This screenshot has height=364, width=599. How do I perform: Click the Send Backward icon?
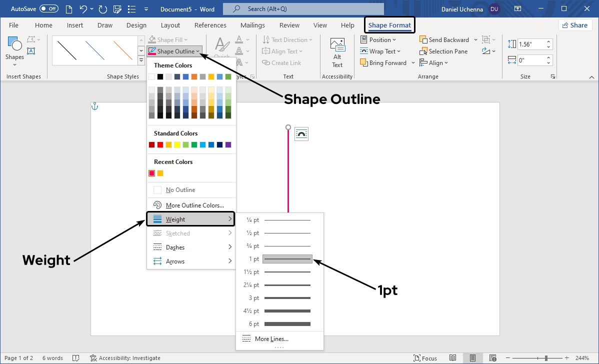(423, 40)
